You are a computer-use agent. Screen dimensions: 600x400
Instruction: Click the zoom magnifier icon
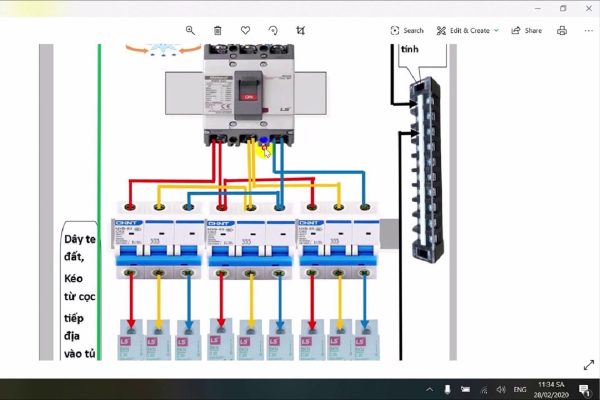coord(190,31)
